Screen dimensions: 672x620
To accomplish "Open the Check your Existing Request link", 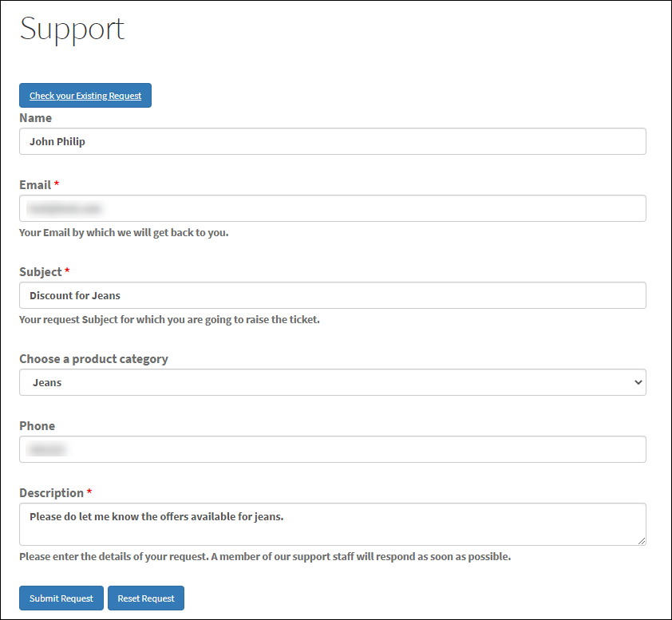I will (x=85, y=96).
